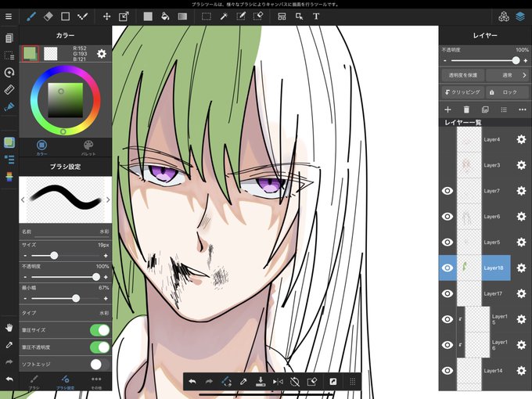
Task: Hide Layer5 with eye icon
Action: pyautogui.click(x=448, y=242)
